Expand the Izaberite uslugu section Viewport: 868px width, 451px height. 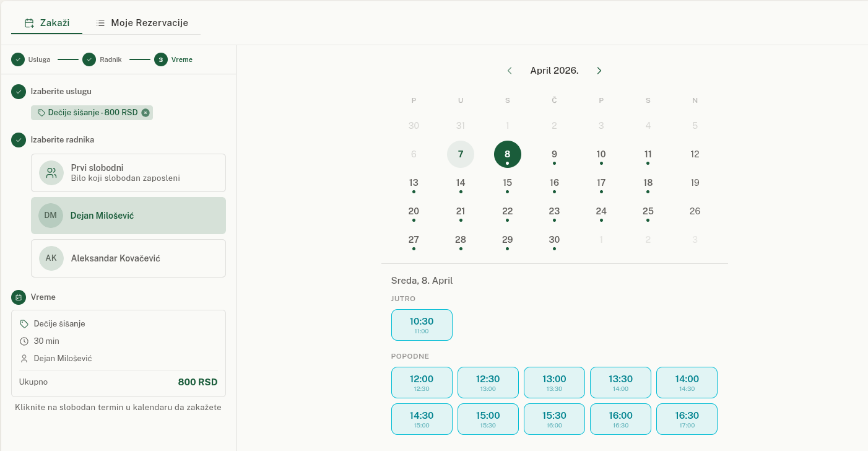[x=61, y=92]
